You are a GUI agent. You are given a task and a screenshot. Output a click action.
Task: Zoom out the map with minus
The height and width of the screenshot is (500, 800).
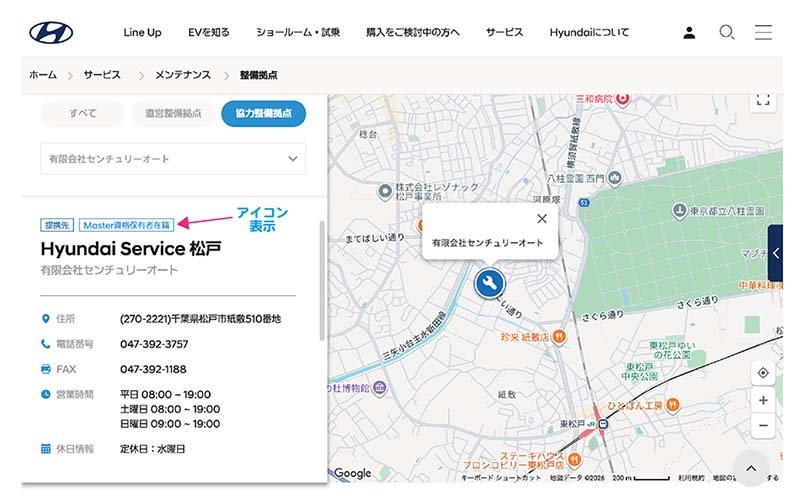point(763,425)
